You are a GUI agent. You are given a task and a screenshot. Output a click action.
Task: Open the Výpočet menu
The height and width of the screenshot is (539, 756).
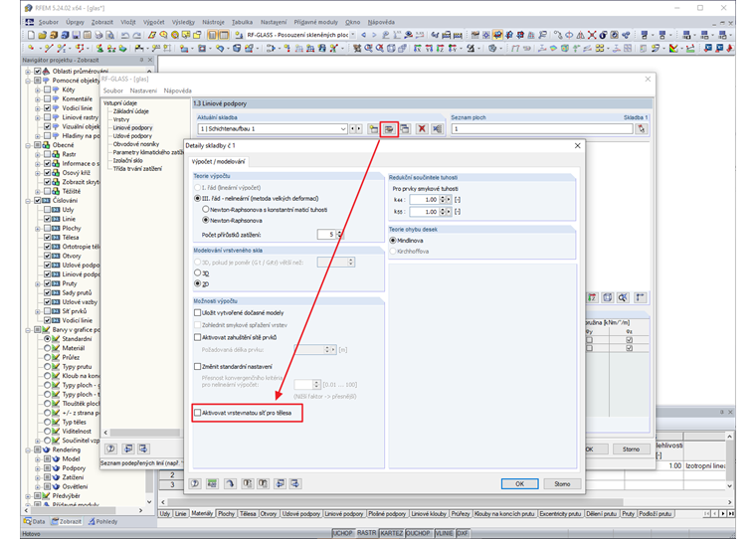pyautogui.click(x=154, y=22)
